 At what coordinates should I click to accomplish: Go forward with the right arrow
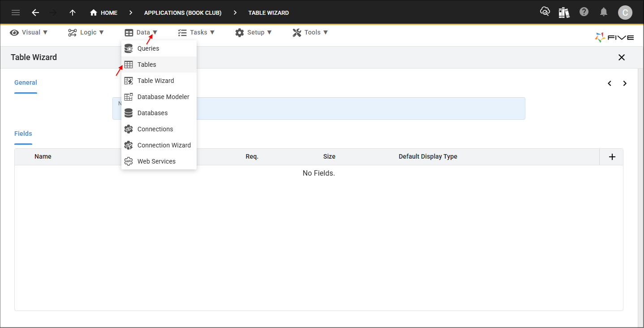53,13
